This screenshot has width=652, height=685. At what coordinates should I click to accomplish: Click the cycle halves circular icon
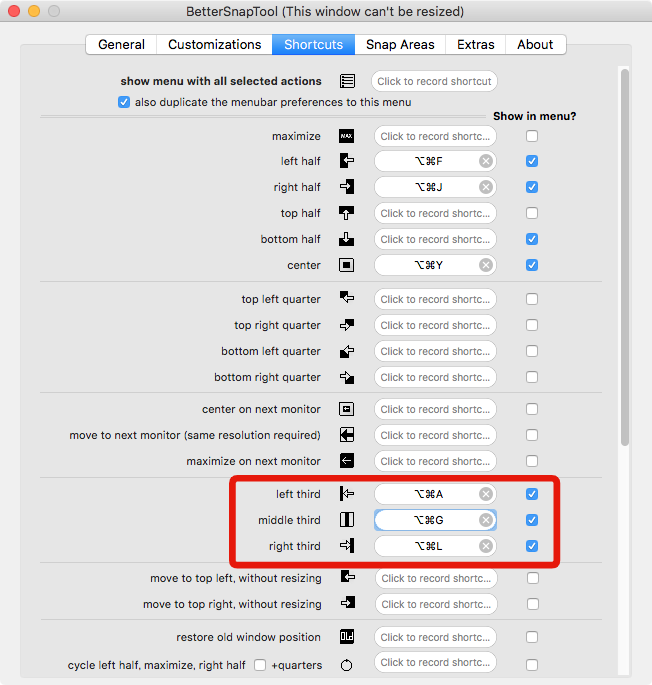[346, 665]
